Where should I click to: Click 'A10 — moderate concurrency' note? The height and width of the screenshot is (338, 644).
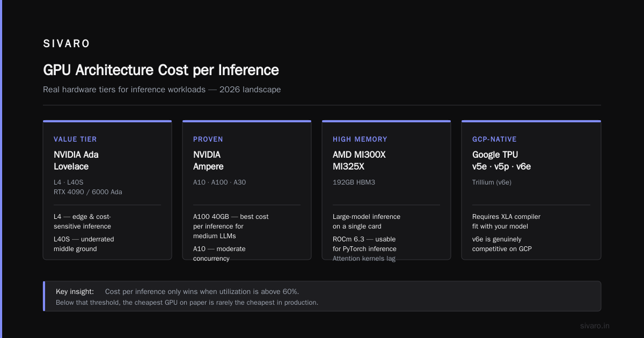pos(219,254)
